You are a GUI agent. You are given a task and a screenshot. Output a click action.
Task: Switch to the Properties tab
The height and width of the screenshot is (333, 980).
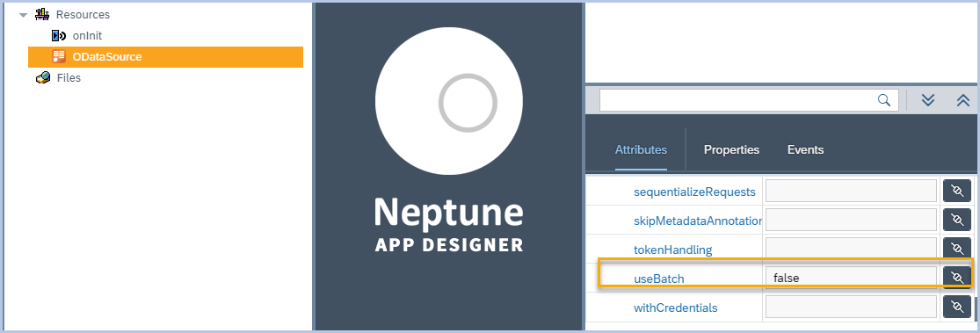[731, 150]
